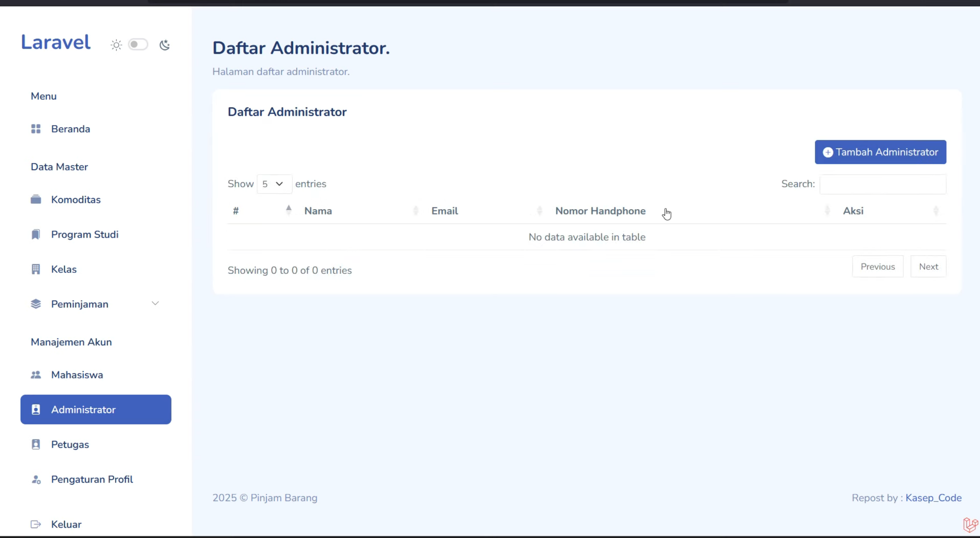
Task: Click the Komoditas briefcase icon
Action: [x=36, y=200]
